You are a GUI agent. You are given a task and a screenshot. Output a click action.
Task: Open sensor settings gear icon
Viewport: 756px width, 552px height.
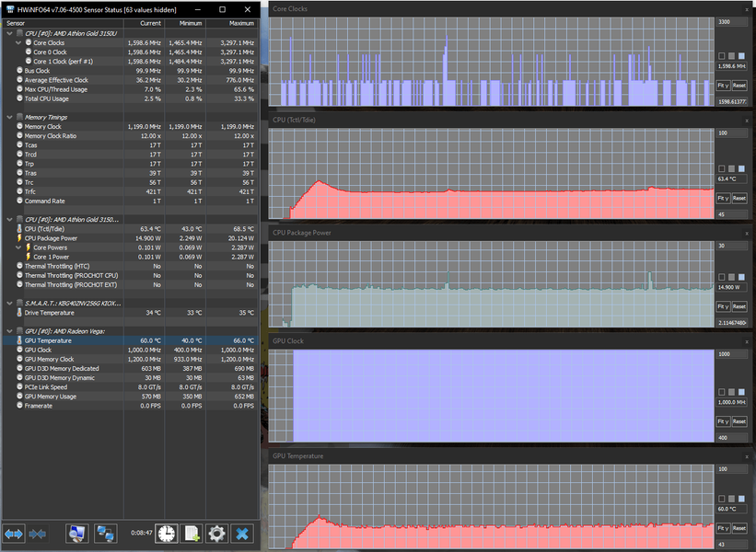(216, 534)
